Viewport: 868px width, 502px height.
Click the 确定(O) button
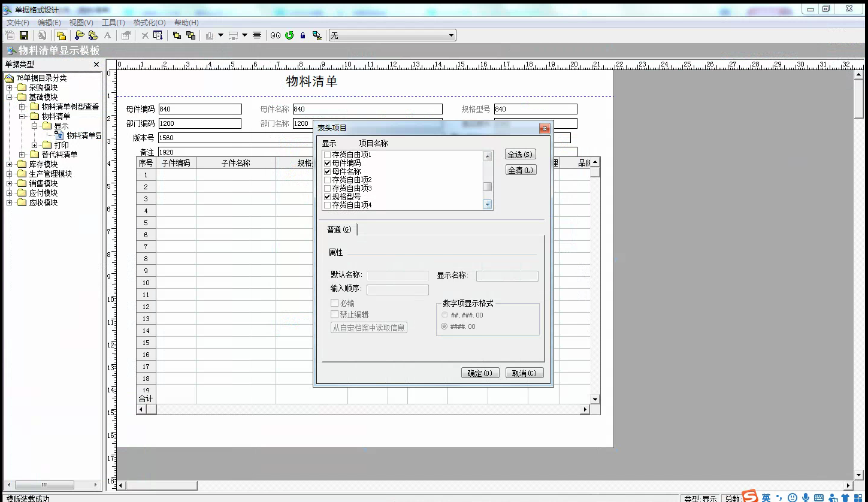point(480,373)
